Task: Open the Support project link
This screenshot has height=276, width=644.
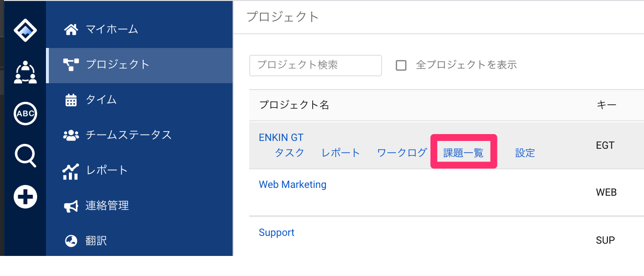Action: click(277, 232)
